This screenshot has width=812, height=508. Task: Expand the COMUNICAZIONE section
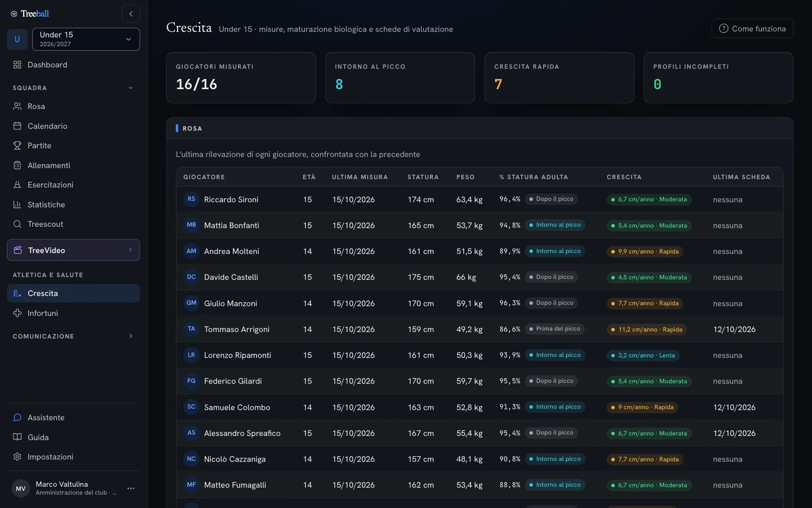pyautogui.click(x=131, y=336)
